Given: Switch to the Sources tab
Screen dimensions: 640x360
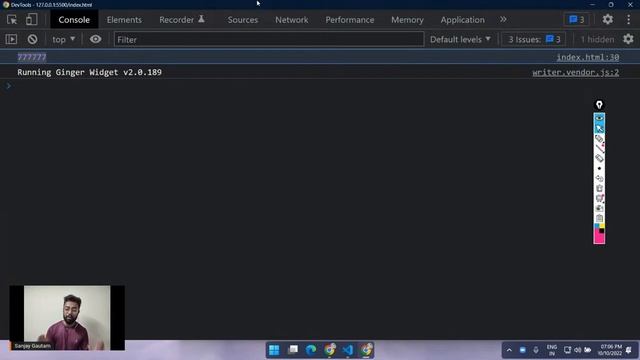Looking at the screenshot, I should tap(243, 20).
